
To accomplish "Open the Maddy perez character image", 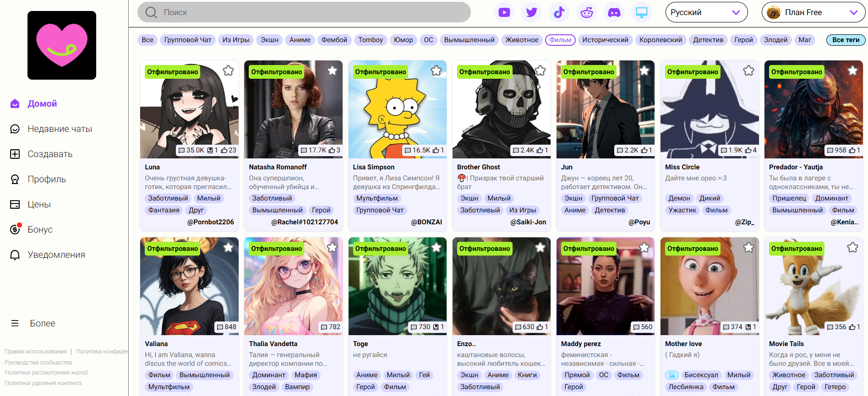I will [x=606, y=286].
